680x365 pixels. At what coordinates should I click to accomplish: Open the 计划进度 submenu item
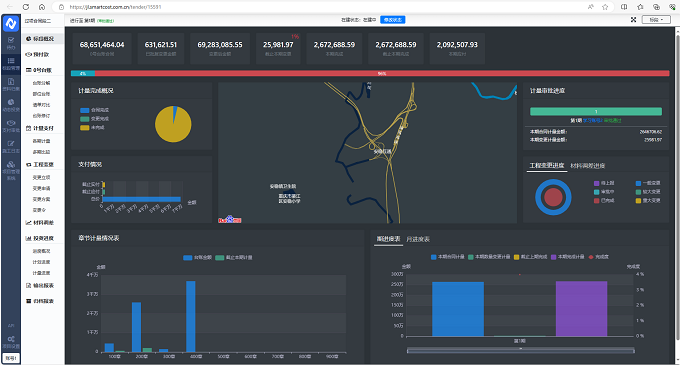click(42, 262)
